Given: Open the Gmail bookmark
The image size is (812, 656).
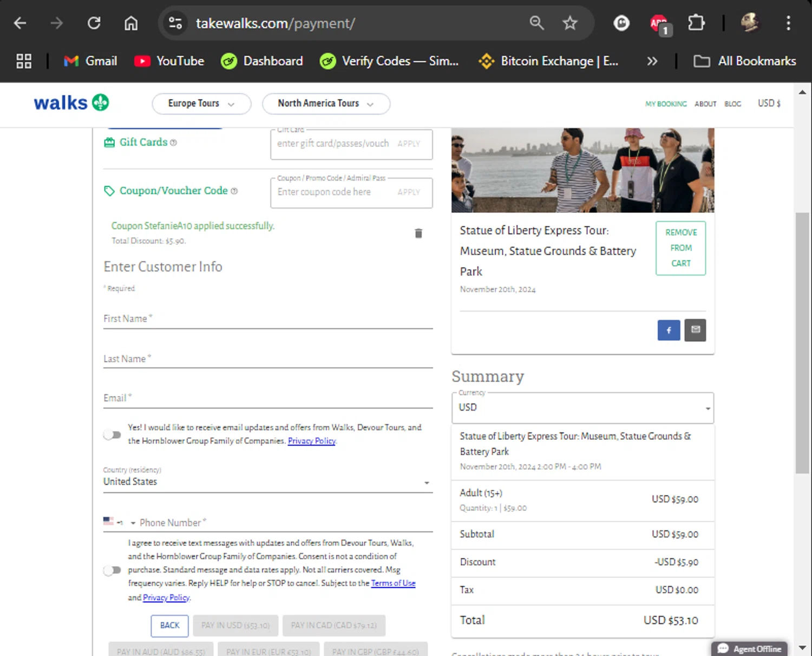Looking at the screenshot, I should pyautogui.click(x=90, y=61).
